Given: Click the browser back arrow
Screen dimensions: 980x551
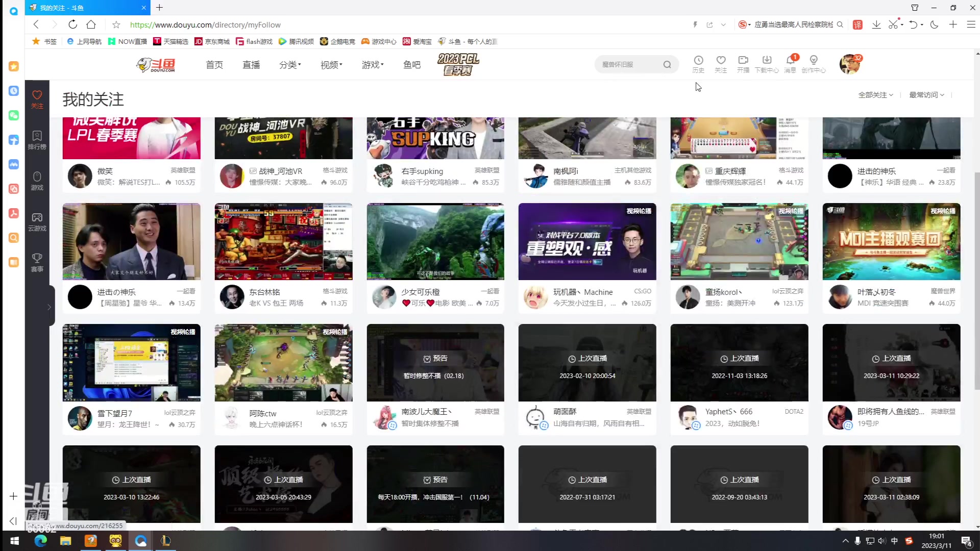Looking at the screenshot, I should pyautogui.click(x=36, y=24).
